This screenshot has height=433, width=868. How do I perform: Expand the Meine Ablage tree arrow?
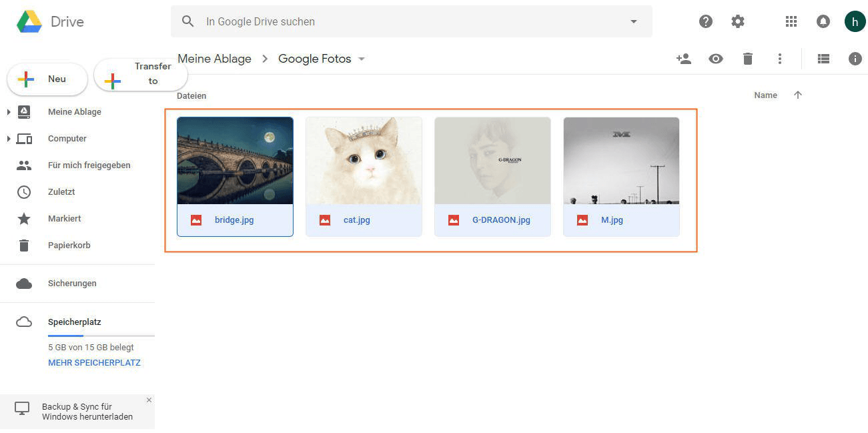coord(9,112)
